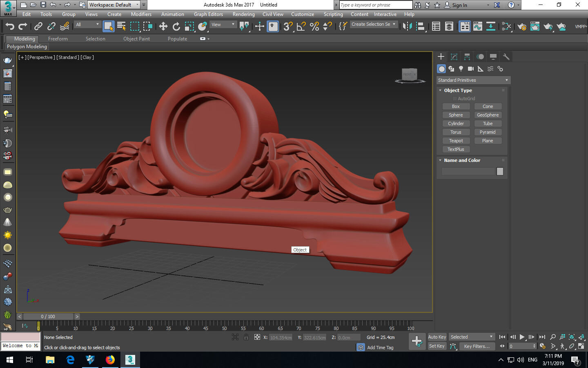Click the object color swatch
Screen dimensions: 588x368
[x=500, y=171]
